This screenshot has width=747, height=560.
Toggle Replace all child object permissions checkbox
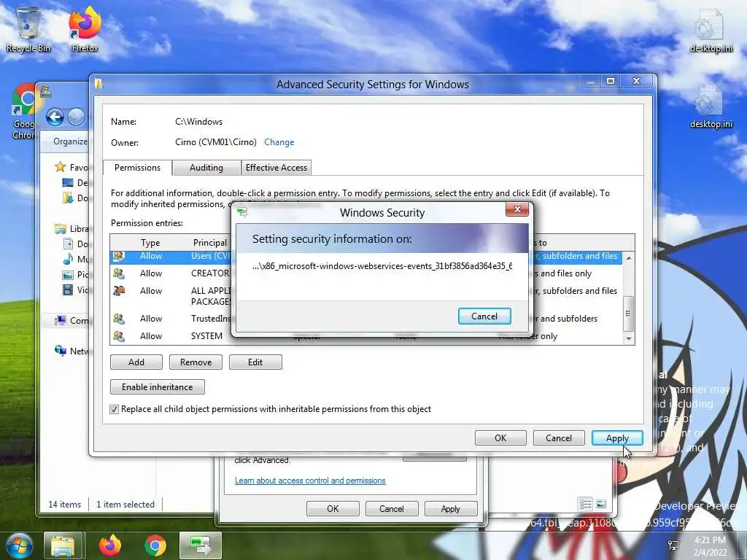coord(115,409)
